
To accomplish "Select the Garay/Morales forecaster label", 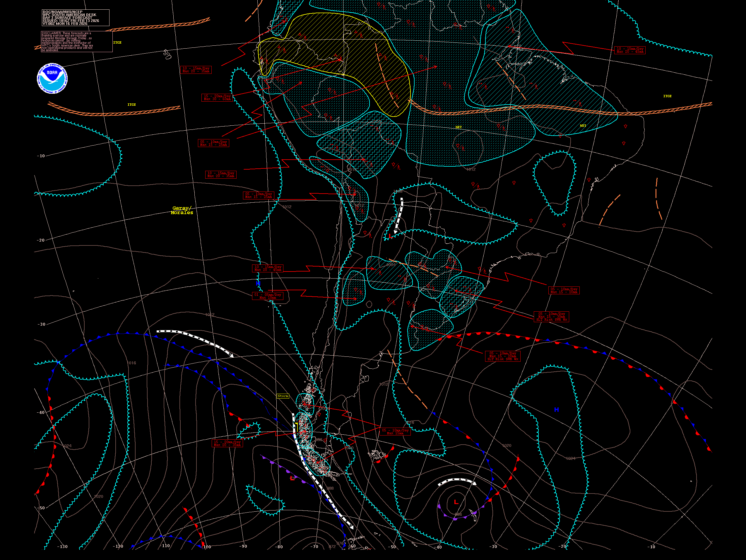I will coord(182,210).
